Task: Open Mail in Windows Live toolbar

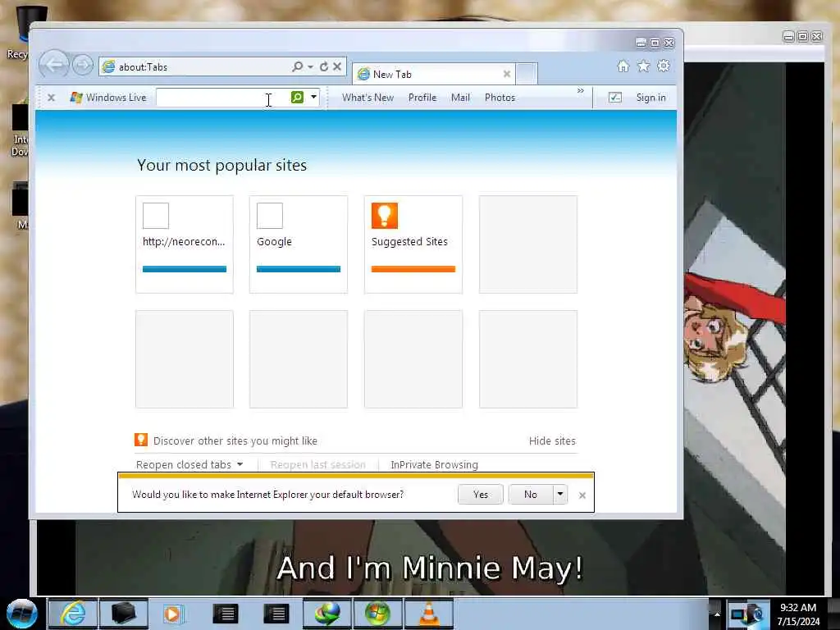Action: [460, 98]
